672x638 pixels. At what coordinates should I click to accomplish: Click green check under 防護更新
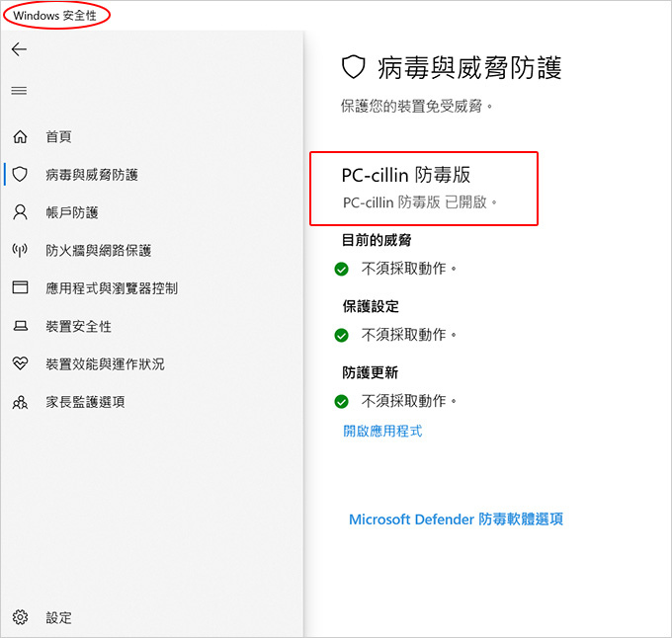pos(342,402)
